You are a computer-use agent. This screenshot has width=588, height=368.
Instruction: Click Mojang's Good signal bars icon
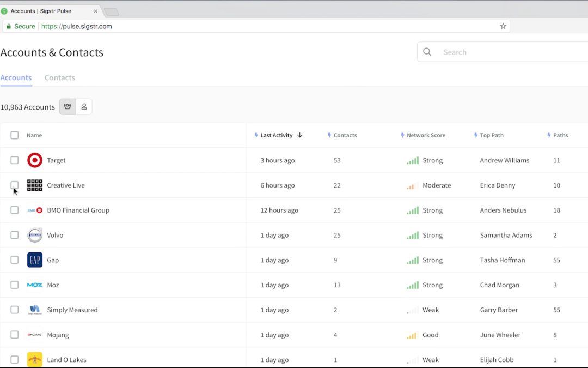pyautogui.click(x=412, y=335)
